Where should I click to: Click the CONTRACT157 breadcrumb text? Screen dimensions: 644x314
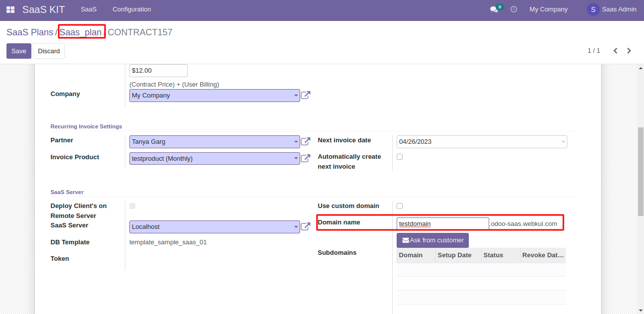(140, 32)
